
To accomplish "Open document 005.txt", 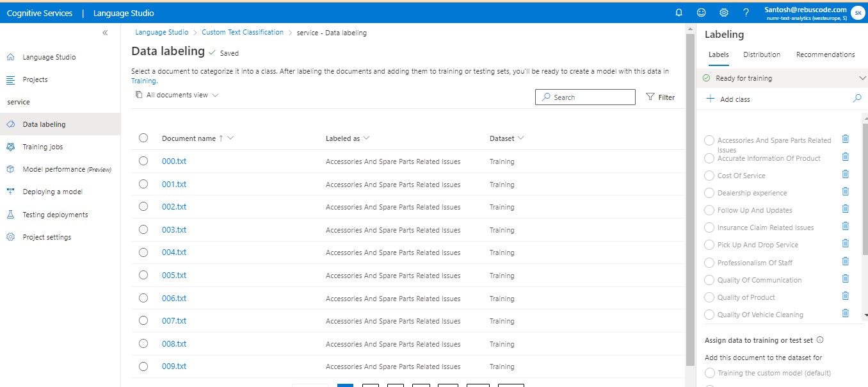I will pyautogui.click(x=173, y=275).
